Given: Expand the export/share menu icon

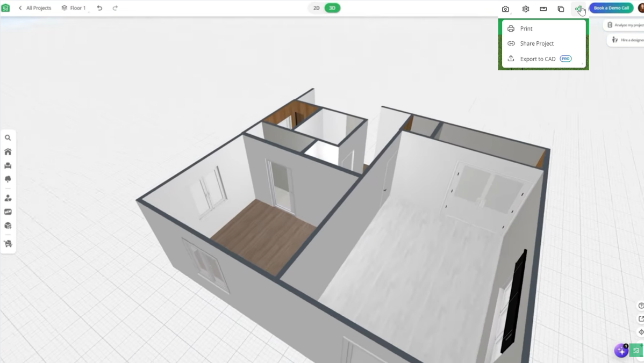Looking at the screenshot, I should [579, 9].
